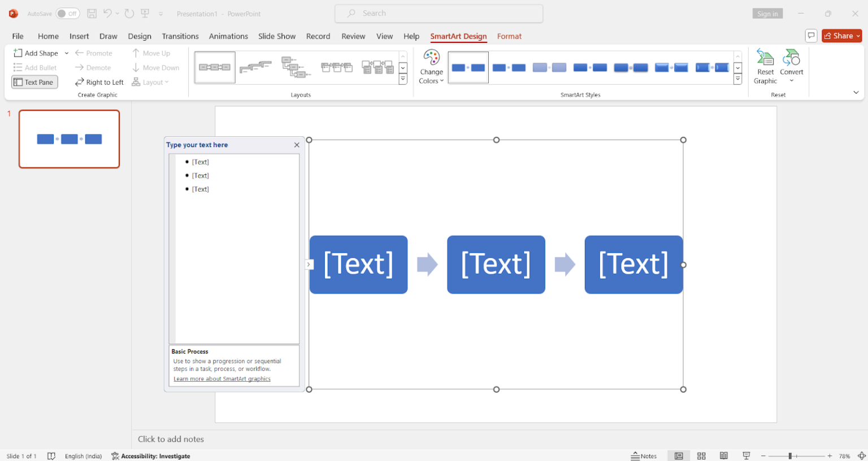
Task: Toggle AutoSave off or on
Action: [x=67, y=13]
